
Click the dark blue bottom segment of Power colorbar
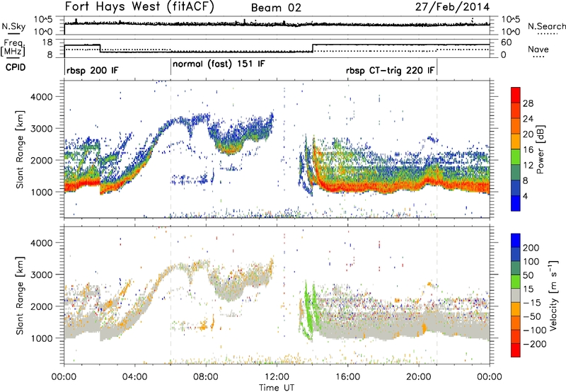tap(516, 203)
